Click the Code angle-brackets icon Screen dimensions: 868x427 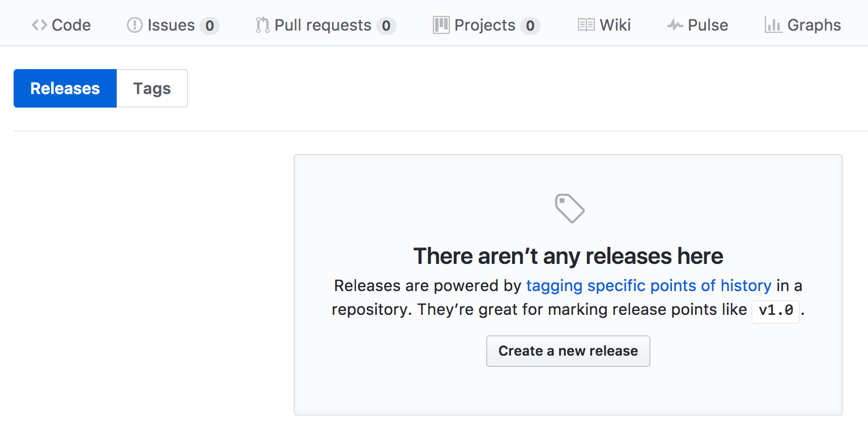pyautogui.click(x=39, y=24)
